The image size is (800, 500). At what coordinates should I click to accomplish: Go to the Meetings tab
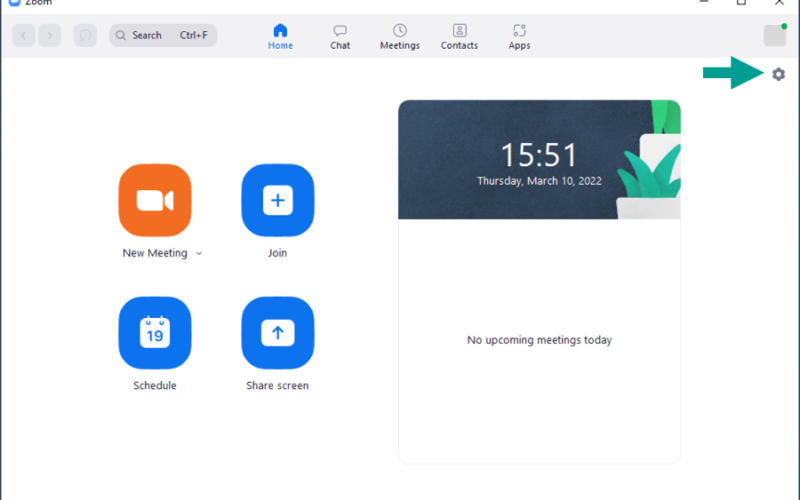tap(399, 37)
